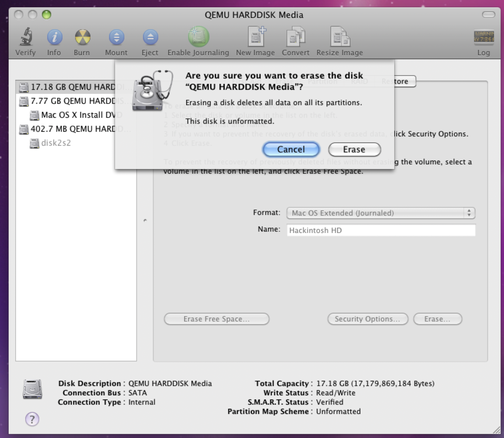
Task: Click the green zoom window button
Action: coord(47,15)
